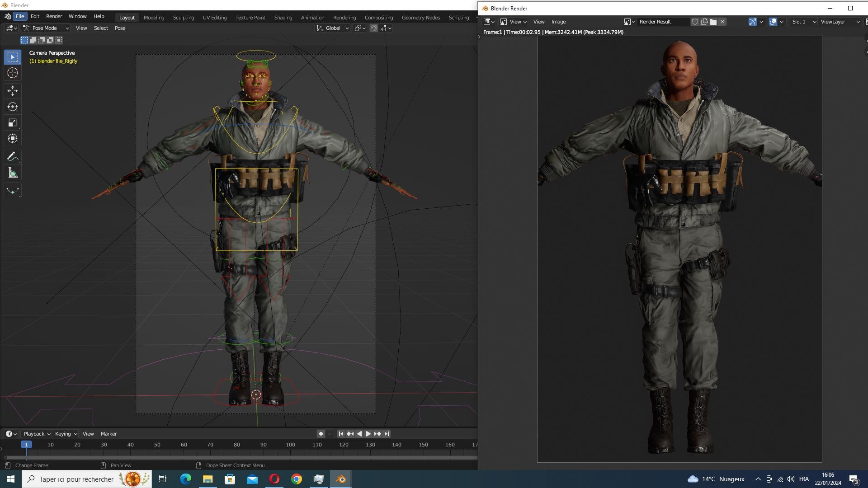Jump to the timeline start frame
This screenshot has height=488, width=868.
(341, 434)
